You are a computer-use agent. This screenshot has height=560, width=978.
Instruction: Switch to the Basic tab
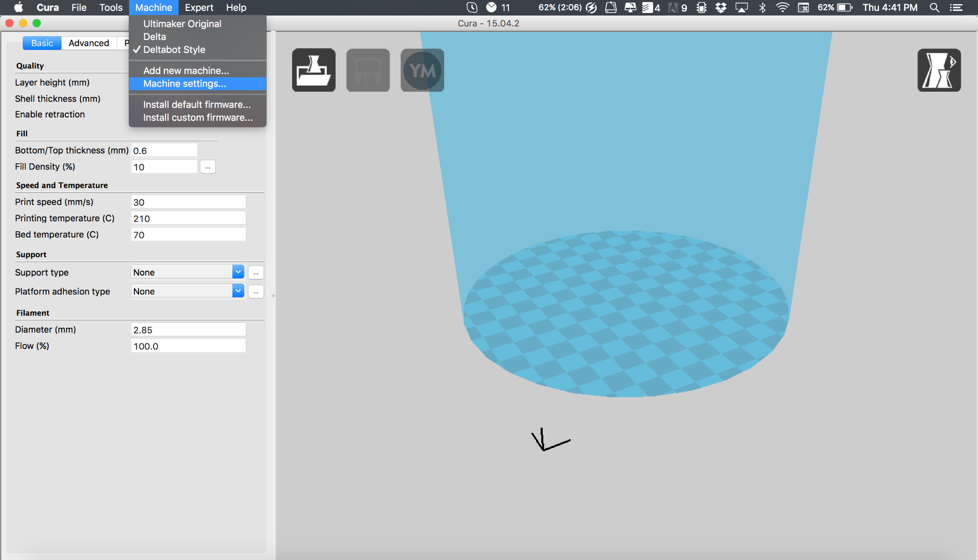42,43
